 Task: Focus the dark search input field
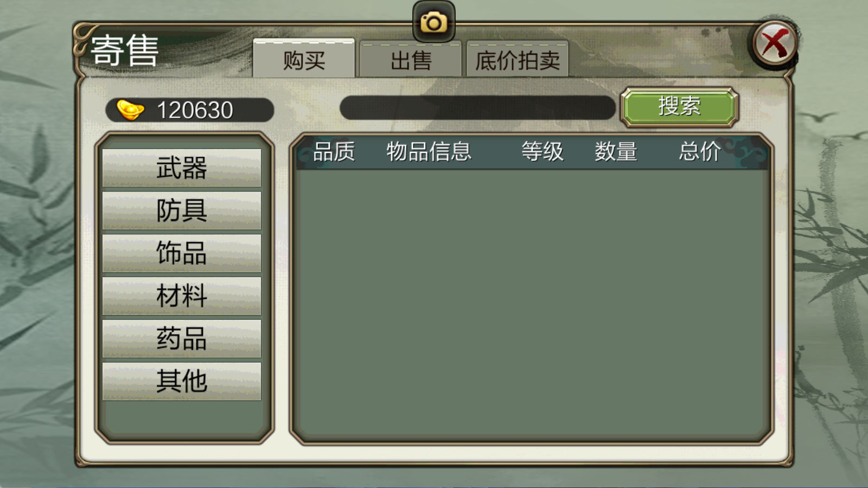pyautogui.click(x=477, y=108)
